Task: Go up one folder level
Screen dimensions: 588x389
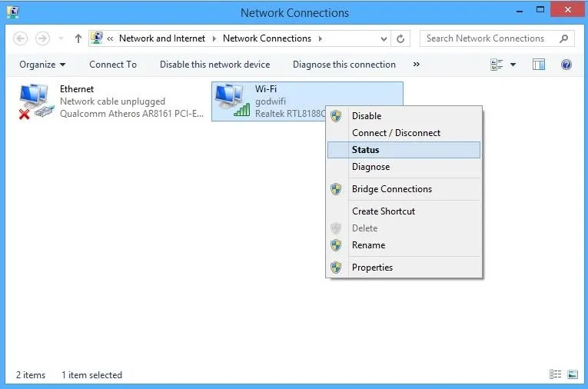Action: click(x=78, y=38)
